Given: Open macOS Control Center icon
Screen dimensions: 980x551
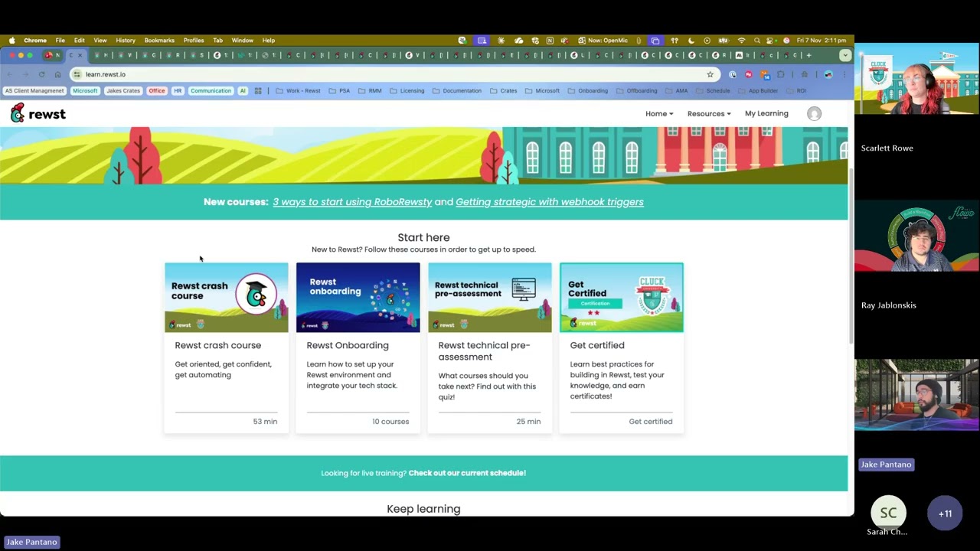Looking at the screenshot, I should pos(771,40).
